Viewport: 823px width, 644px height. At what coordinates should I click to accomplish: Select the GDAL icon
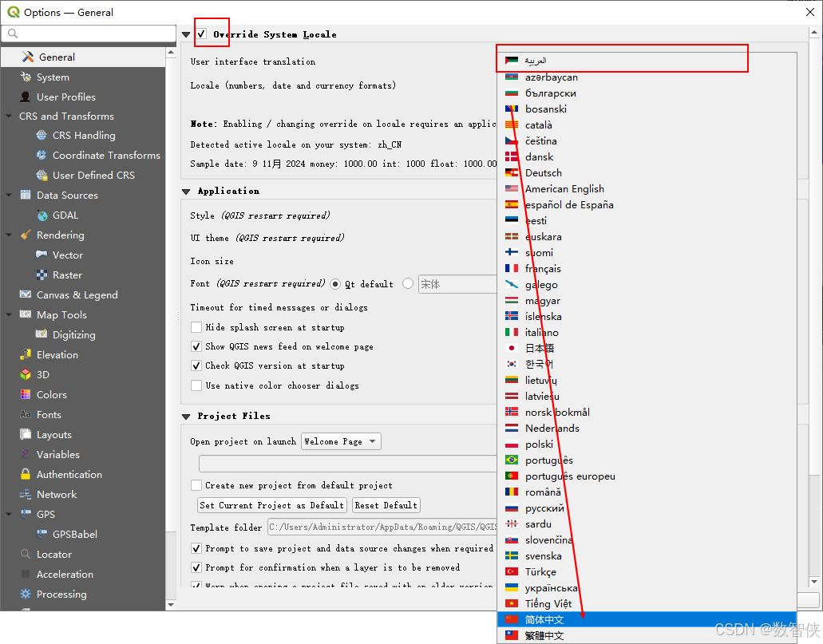(x=42, y=215)
